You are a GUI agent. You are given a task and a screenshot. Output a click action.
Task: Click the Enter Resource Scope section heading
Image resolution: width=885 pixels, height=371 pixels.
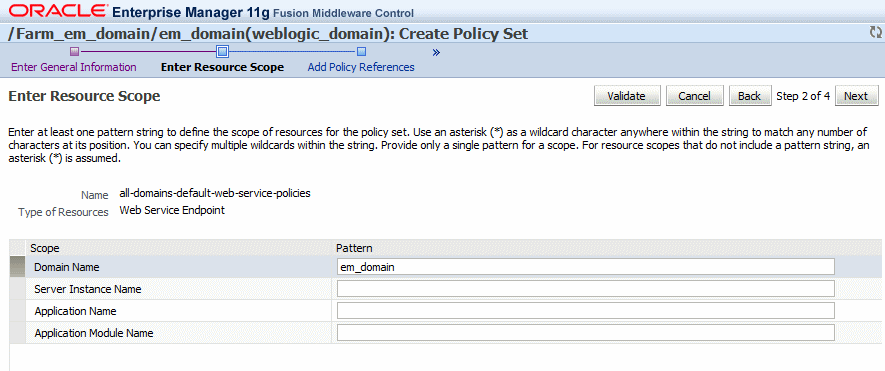(85, 97)
